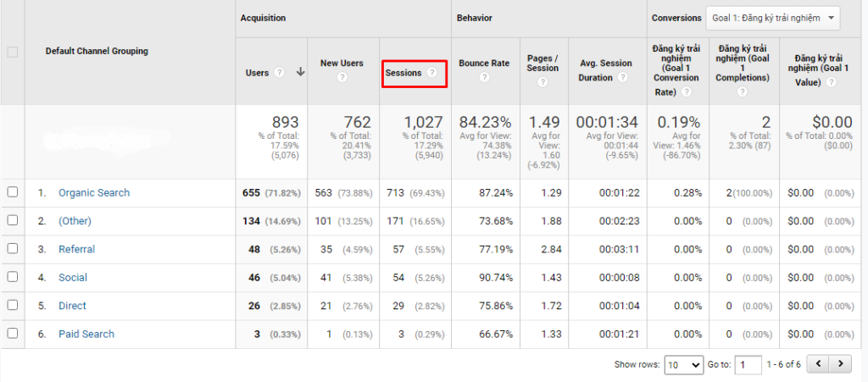Click the Direct channel link
The image size is (868, 382).
click(x=72, y=306)
